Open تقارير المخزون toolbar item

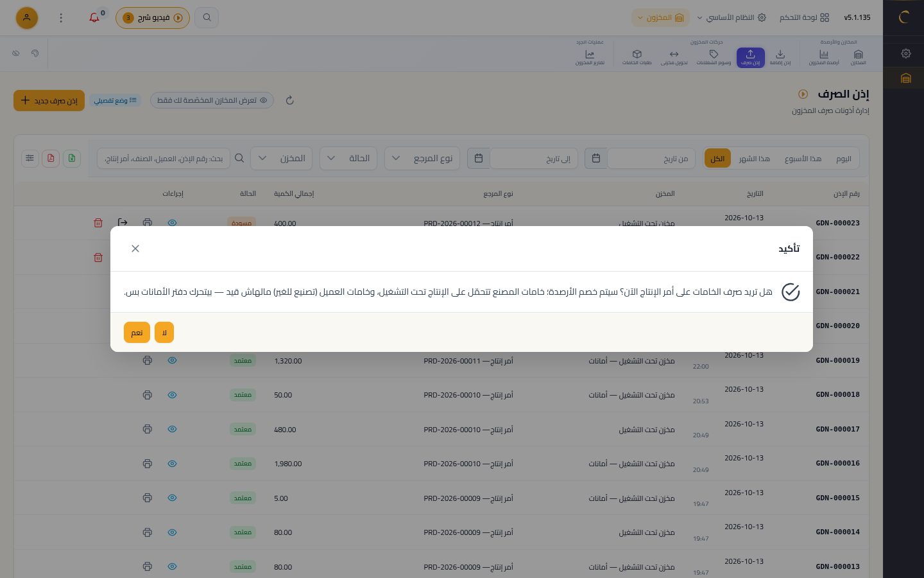(590, 57)
